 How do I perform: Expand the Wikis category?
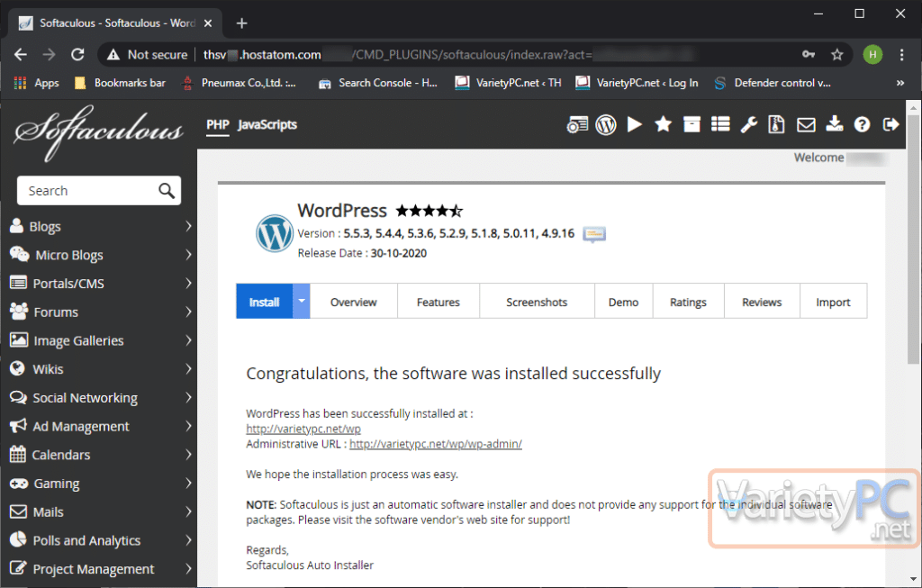[x=101, y=369]
